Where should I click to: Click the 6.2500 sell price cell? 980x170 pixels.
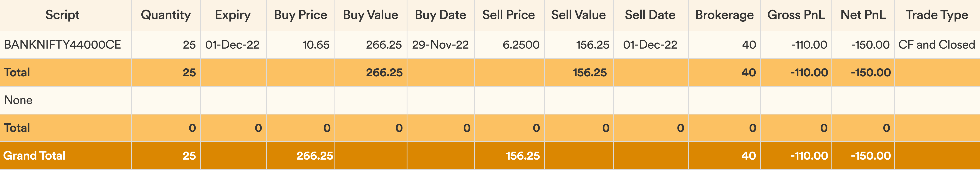point(521,45)
